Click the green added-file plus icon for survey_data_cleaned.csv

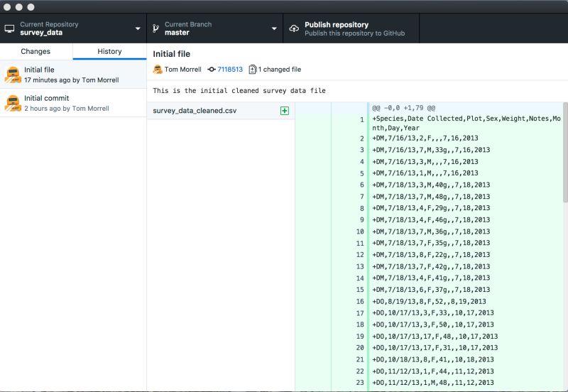[285, 111]
